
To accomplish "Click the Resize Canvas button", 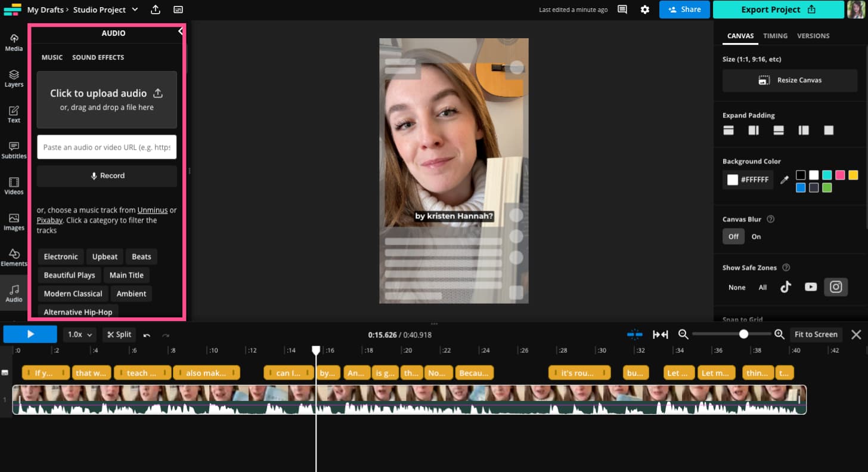I will [x=790, y=80].
